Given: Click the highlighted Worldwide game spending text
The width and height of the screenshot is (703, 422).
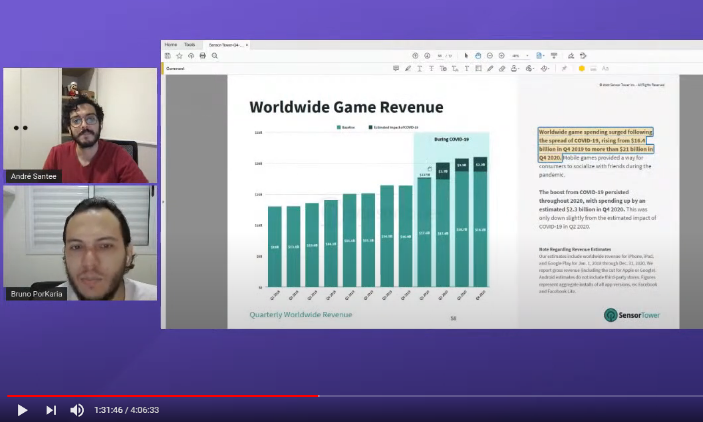Looking at the screenshot, I should click(596, 144).
